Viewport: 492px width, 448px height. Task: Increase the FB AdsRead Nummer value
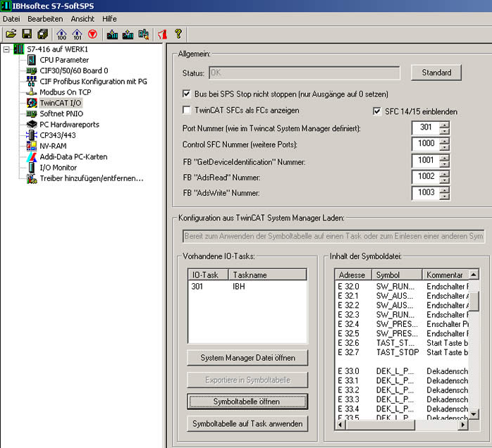[x=444, y=174]
